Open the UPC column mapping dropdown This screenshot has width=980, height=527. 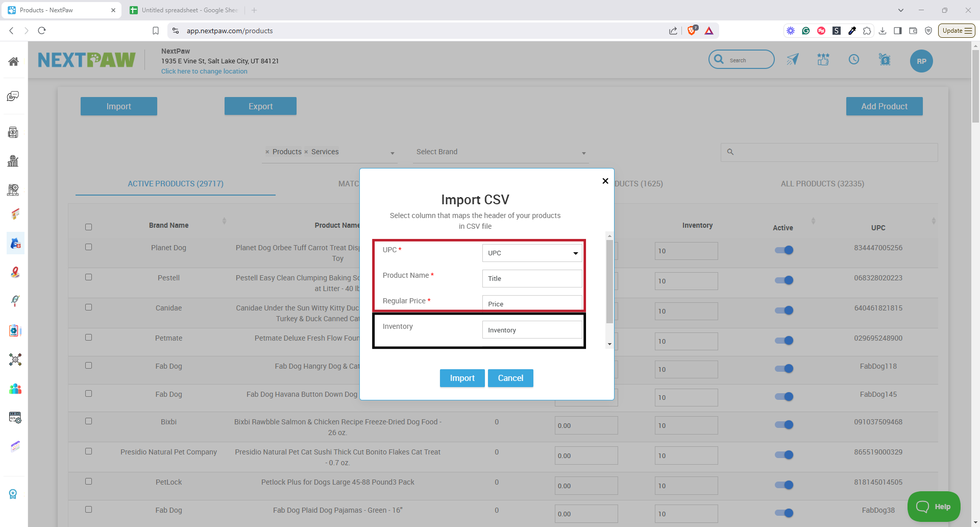point(532,253)
